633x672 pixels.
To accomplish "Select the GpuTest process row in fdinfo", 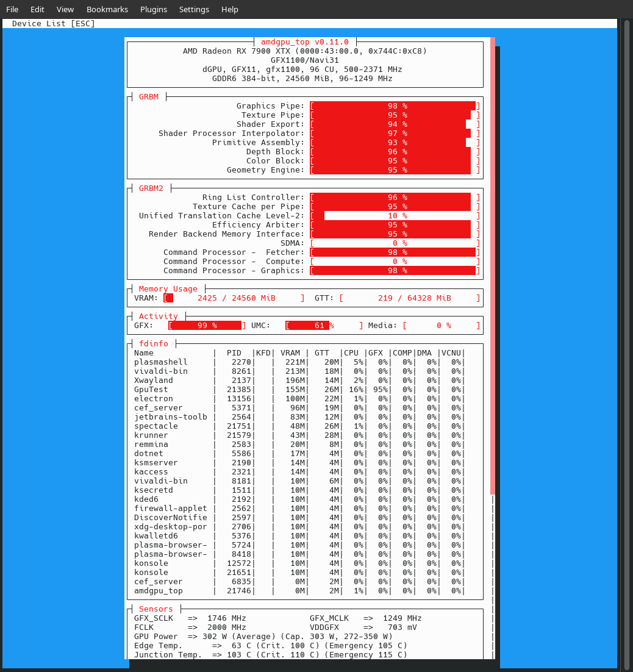I will tap(299, 390).
